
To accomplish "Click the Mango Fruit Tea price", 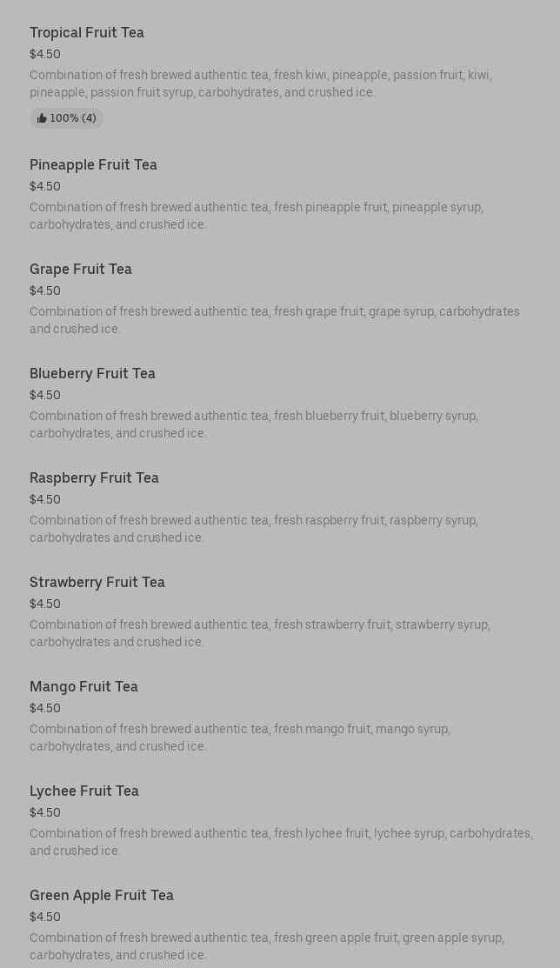I will click(45, 708).
